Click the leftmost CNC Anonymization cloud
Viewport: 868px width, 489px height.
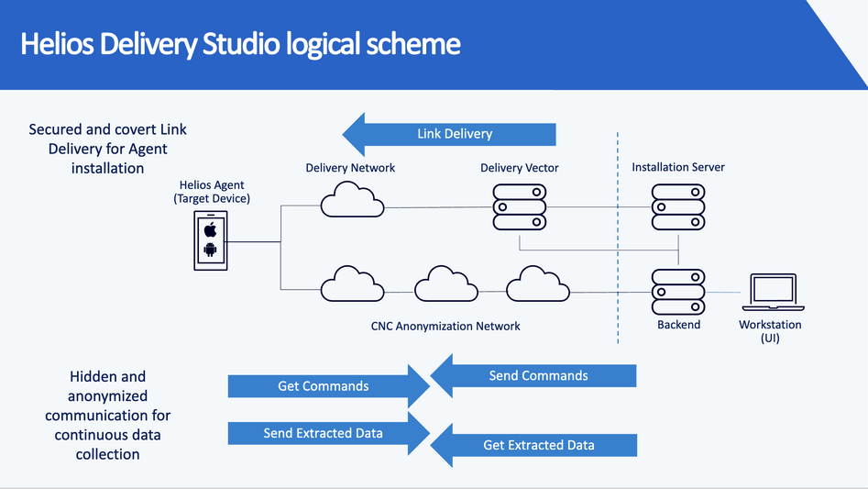coord(352,283)
